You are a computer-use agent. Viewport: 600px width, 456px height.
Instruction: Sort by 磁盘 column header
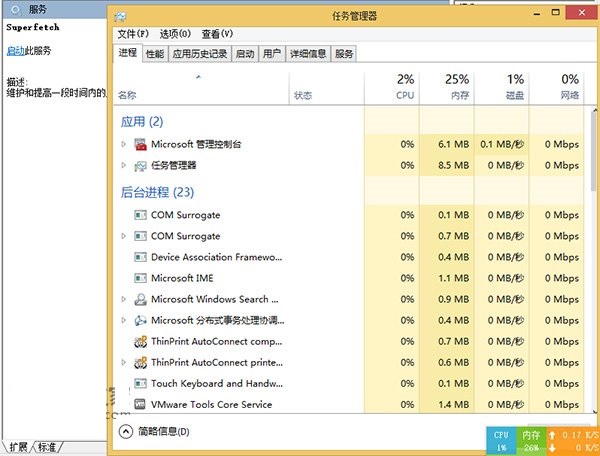tap(502, 88)
